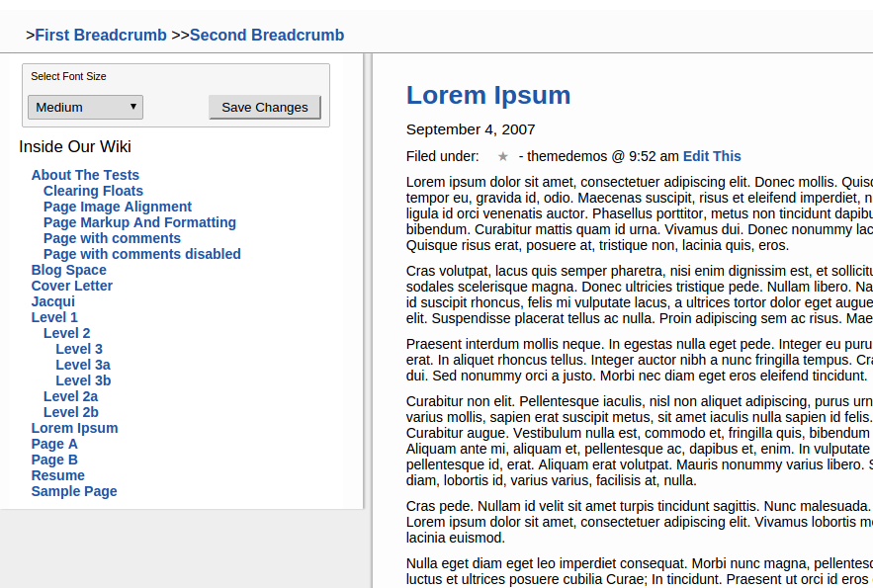Visit the Blog Space page
Screen dimensions: 873x588
(68, 270)
